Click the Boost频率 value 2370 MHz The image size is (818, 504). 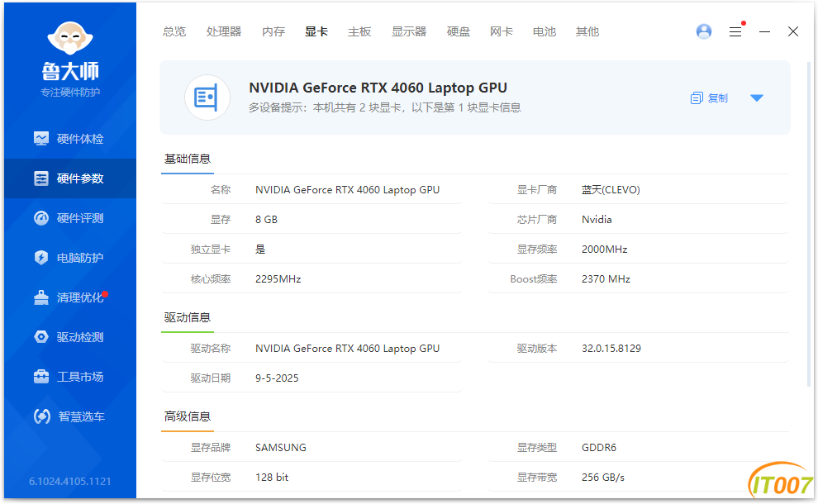pos(606,279)
